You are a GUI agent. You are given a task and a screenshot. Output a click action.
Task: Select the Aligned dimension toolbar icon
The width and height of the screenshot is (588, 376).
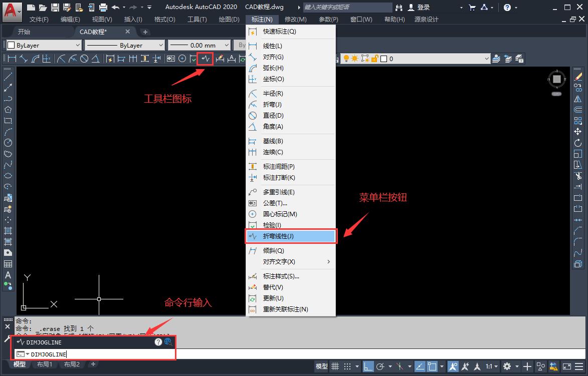click(x=23, y=59)
